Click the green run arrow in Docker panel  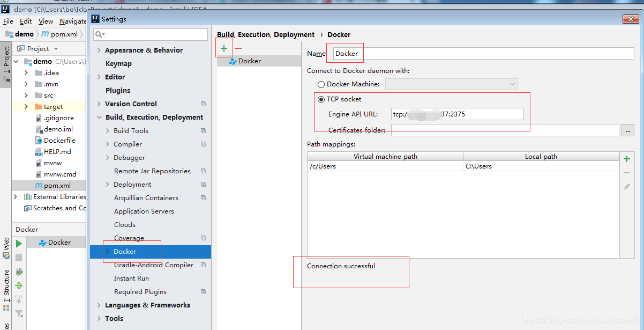coord(19,244)
